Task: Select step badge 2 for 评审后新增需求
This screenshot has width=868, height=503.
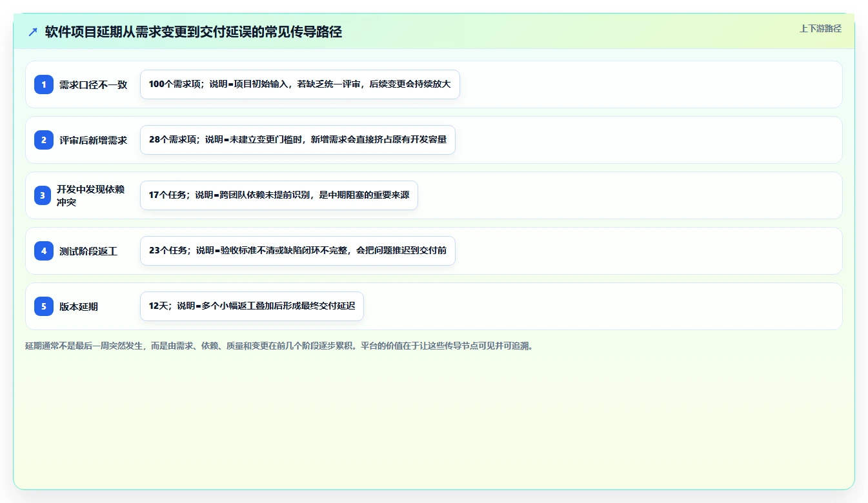Action: click(x=44, y=140)
